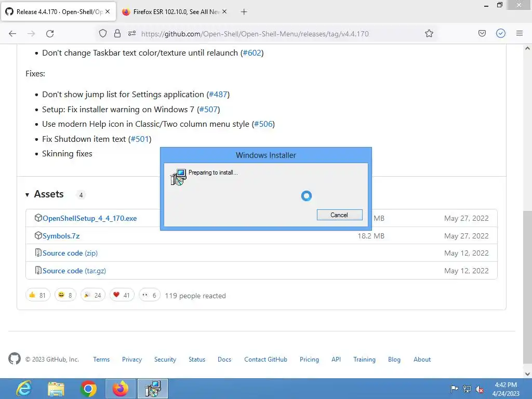Open site permissions icon in address bar

(x=132, y=33)
